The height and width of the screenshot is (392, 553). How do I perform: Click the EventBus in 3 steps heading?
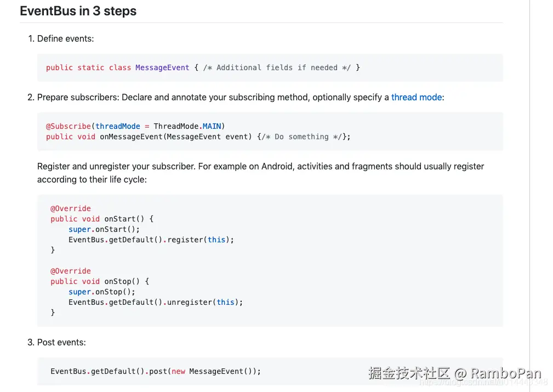[78, 11]
